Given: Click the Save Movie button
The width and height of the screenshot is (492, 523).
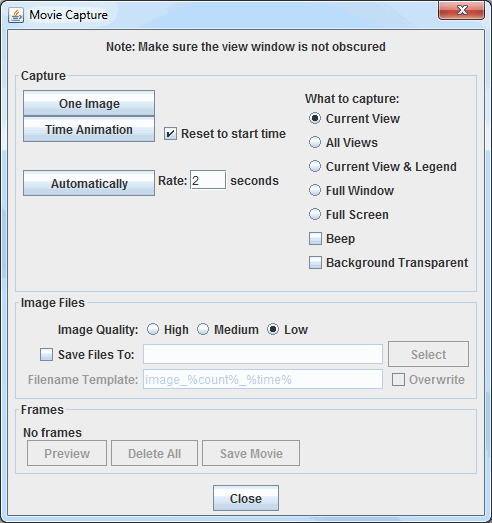Looking at the screenshot, I should tap(251, 453).
